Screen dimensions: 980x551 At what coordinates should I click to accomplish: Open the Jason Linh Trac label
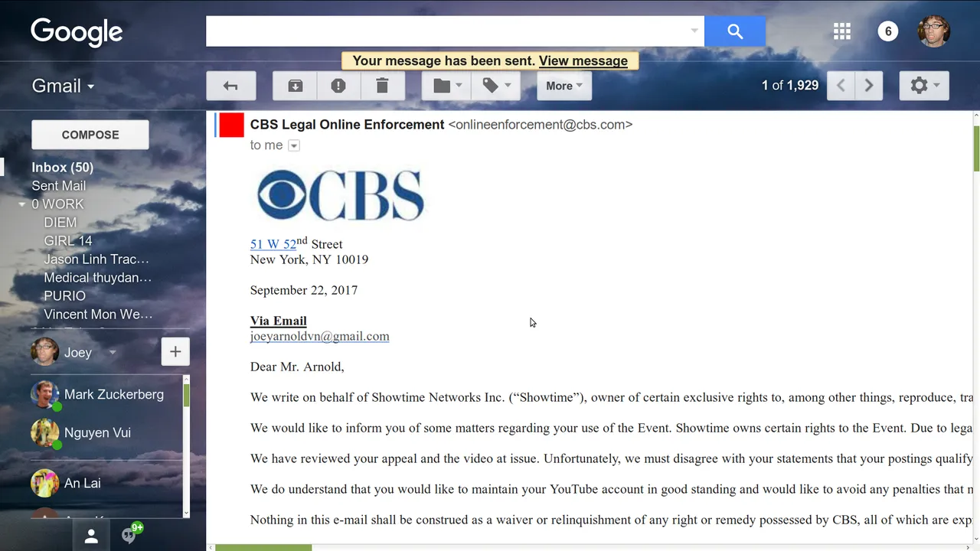point(96,259)
